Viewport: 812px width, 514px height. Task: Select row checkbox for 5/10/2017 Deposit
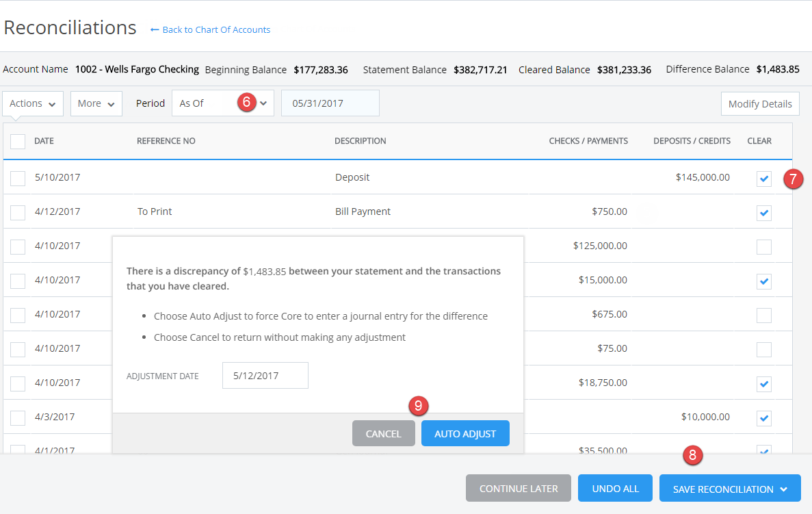pyautogui.click(x=18, y=178)
